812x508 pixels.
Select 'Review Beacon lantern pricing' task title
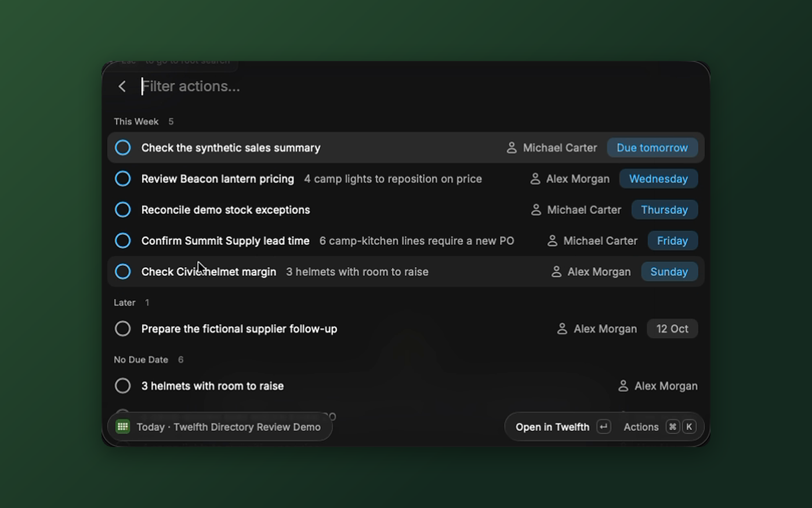coord(217,179)
